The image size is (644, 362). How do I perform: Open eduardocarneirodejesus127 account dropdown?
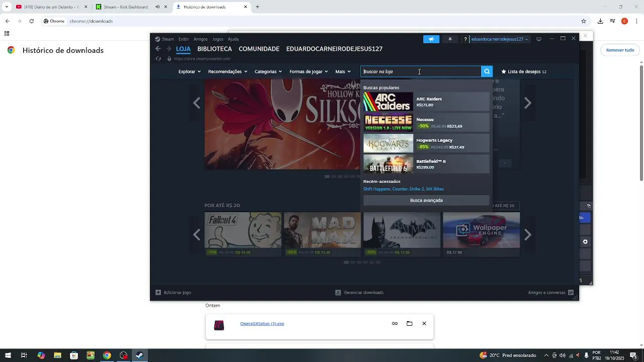[x=499, y=39]
